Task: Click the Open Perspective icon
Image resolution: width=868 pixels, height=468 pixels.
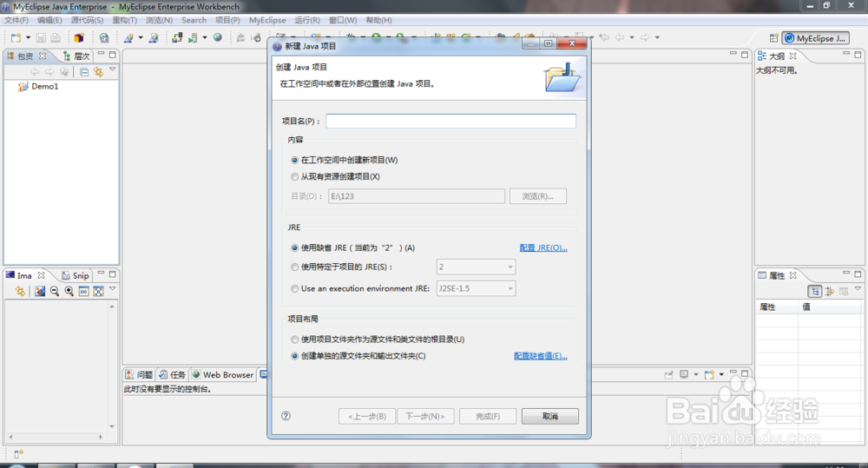Action: [x=774, y=38]
